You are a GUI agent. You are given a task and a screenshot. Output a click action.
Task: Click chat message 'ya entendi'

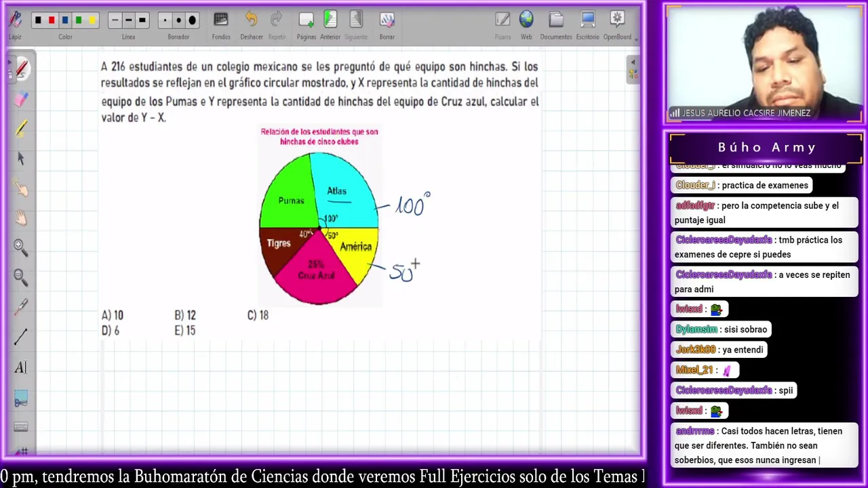pyautogui.click(x=743, y=350)
